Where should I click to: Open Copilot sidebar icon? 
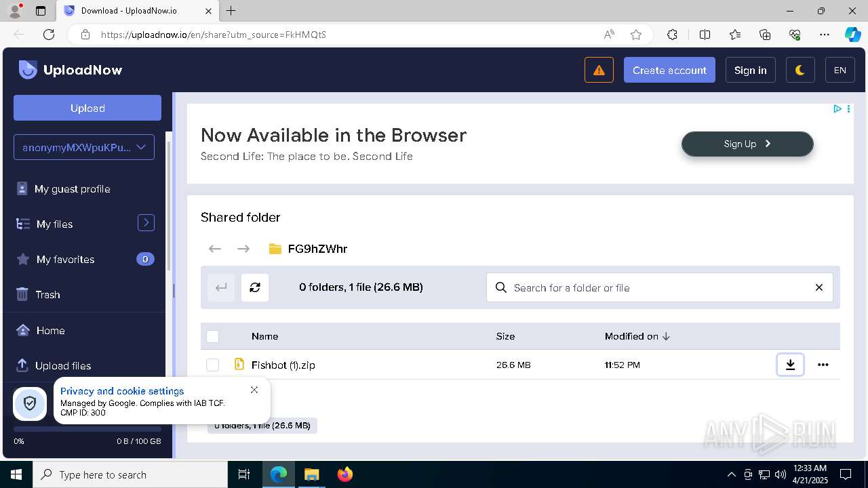[852, 35]
